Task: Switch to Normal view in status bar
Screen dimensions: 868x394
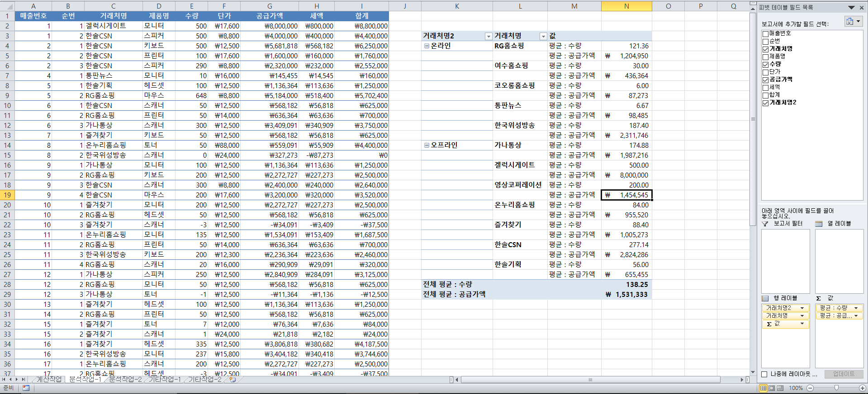Action: click(x=764, y=388)
